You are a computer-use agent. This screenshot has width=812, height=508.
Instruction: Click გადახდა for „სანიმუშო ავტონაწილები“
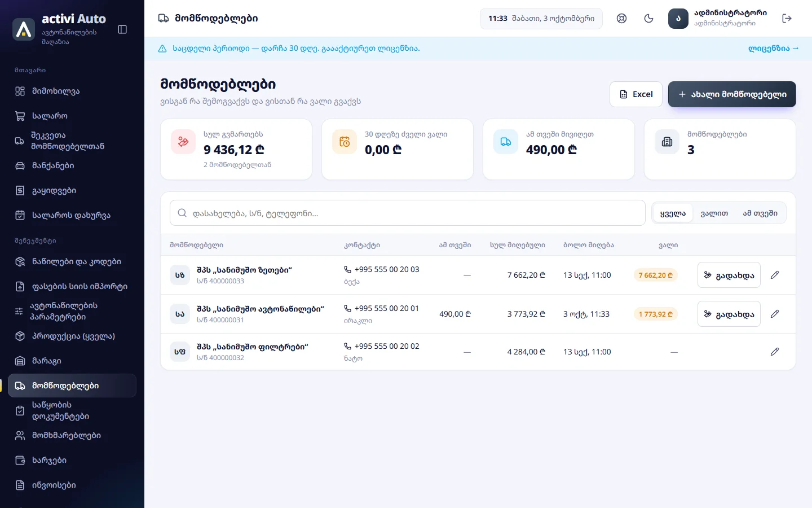(729, 314)
